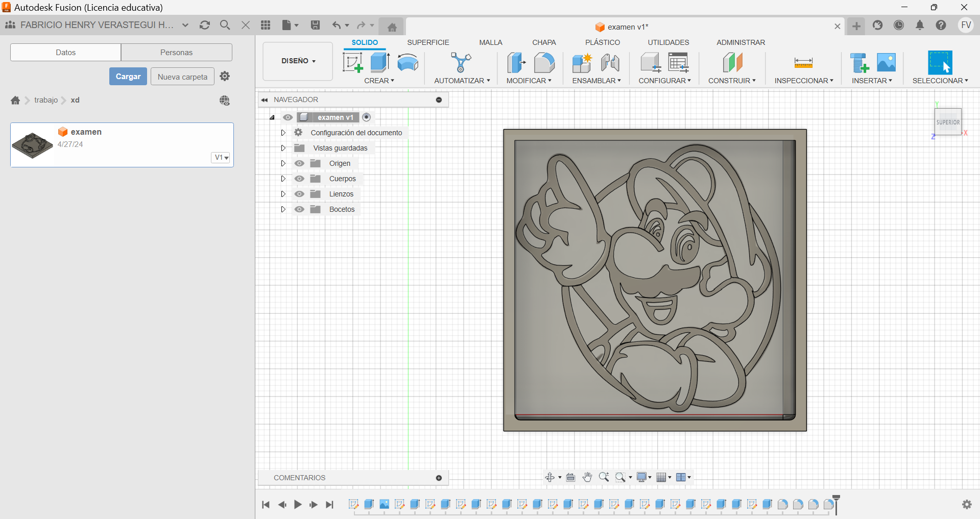Click the Insert Derive icon
980x519 pixels.
pos(859,63)
